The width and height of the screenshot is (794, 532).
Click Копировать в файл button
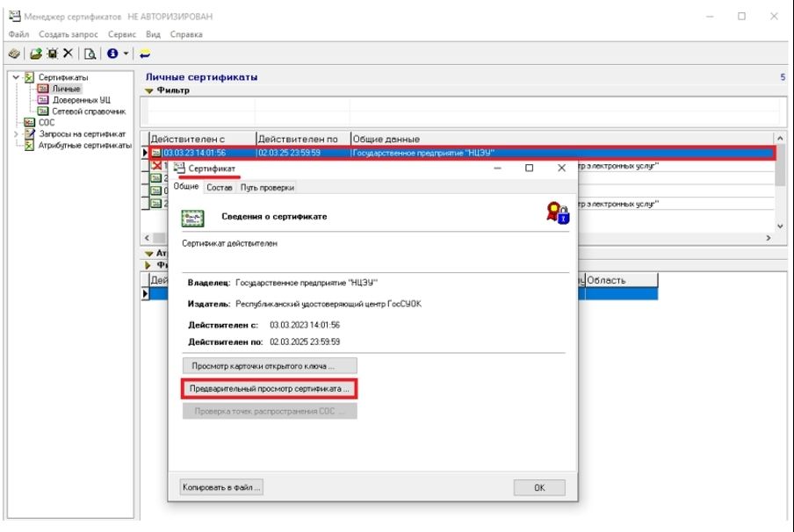point(221,487)
